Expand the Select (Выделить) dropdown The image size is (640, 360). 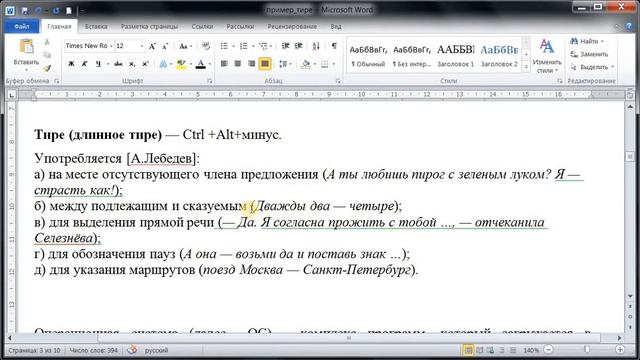[x=612, y=67]
